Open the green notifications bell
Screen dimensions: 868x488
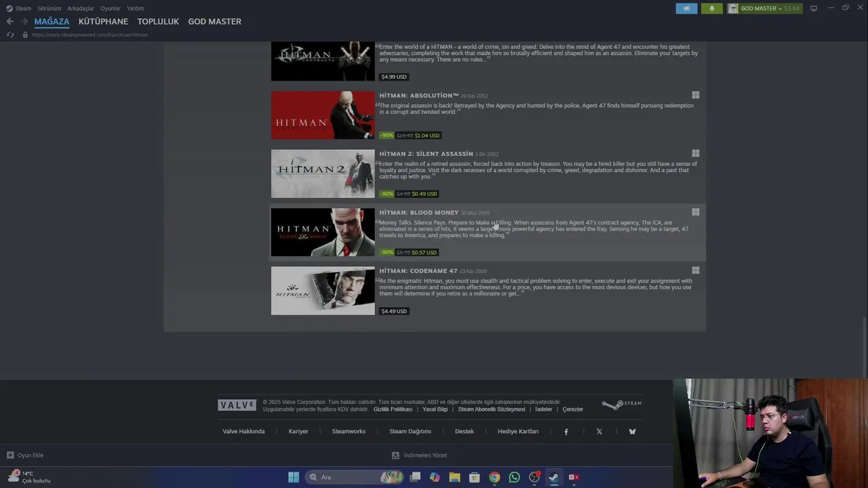(x=711, y=8)
